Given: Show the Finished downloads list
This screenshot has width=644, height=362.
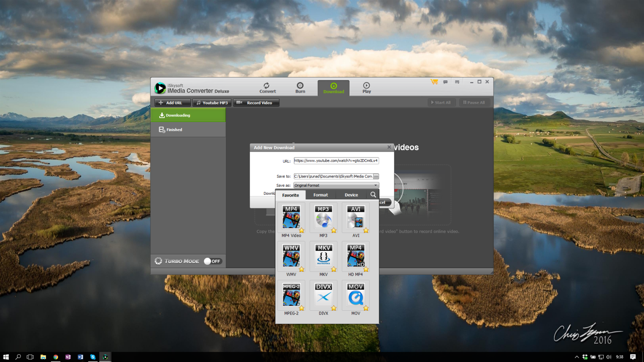Looking at the screenshot, I should pyautogui.click(x=188, y=130).
